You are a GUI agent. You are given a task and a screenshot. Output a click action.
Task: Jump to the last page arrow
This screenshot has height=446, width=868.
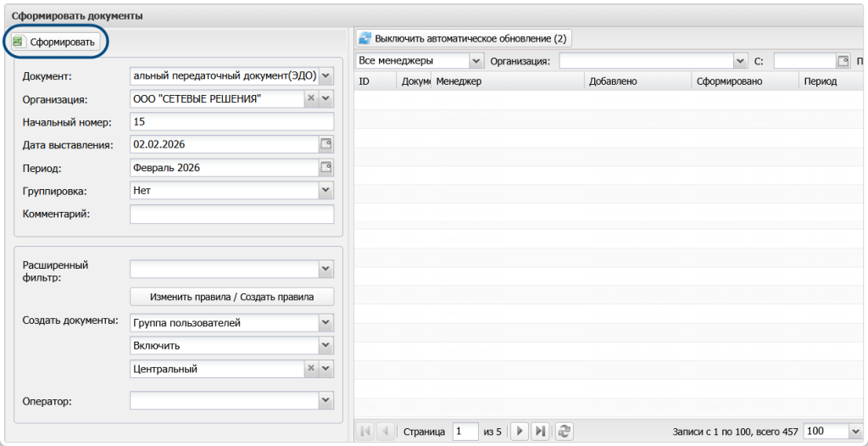541,432
